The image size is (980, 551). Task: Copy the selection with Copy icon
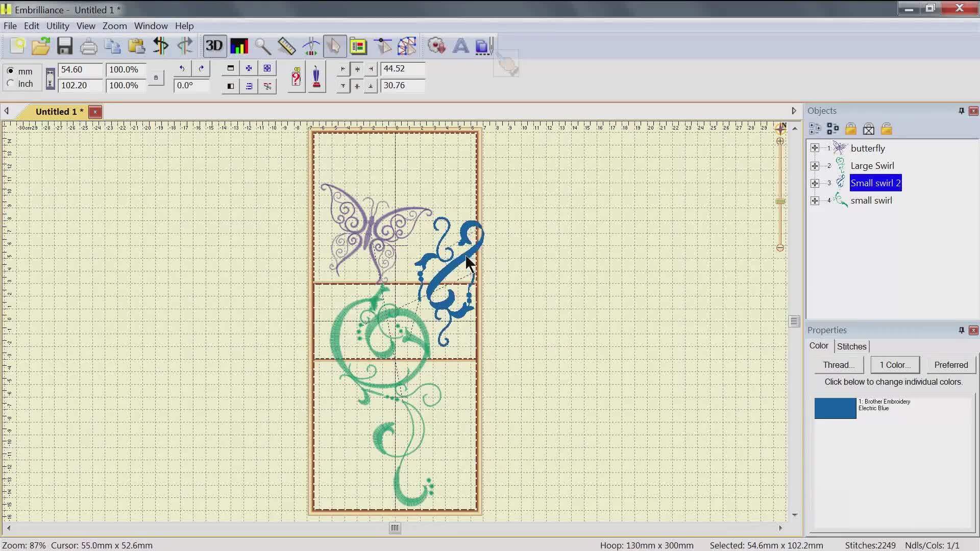tap(112, 46)
